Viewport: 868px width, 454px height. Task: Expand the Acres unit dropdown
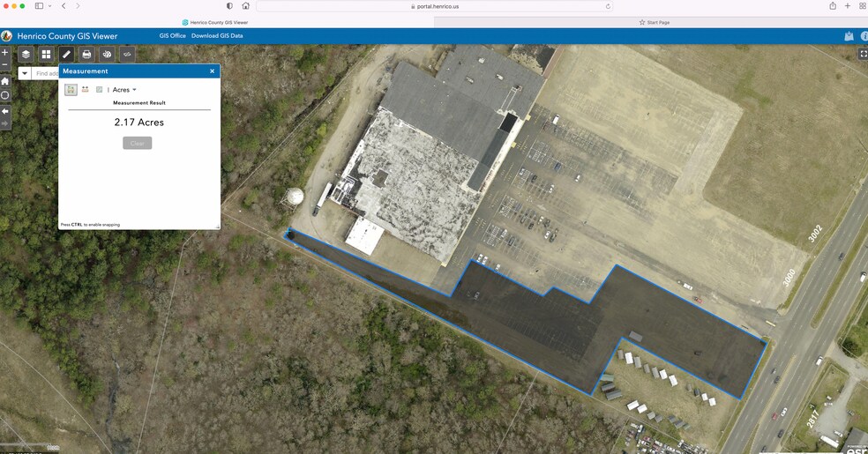point(124,90)
